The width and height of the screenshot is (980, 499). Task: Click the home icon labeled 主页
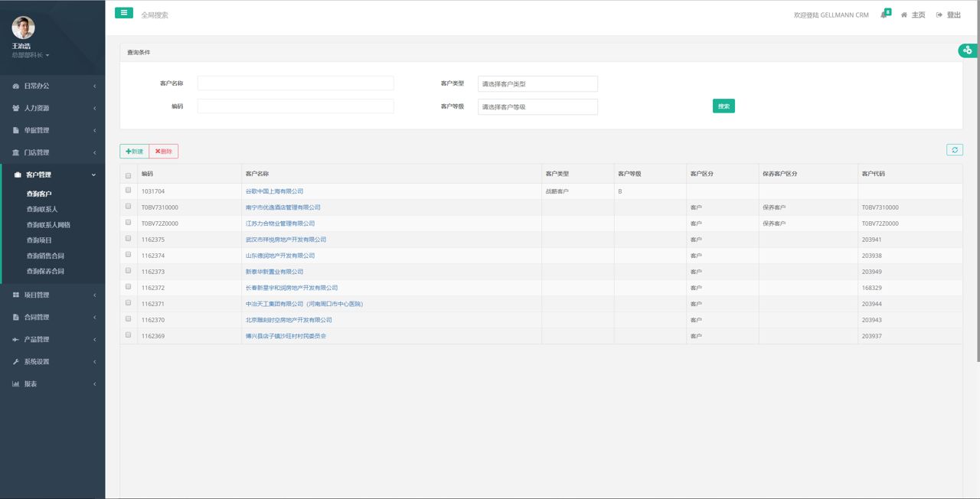904,15
